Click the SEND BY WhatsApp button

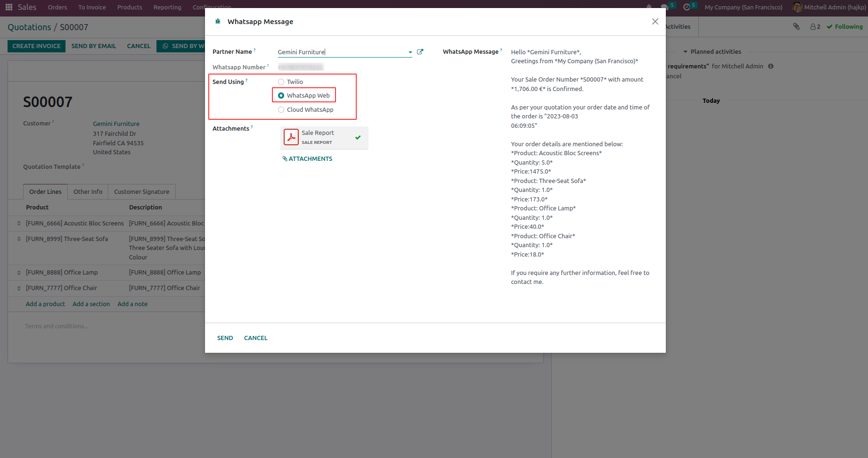181,46
